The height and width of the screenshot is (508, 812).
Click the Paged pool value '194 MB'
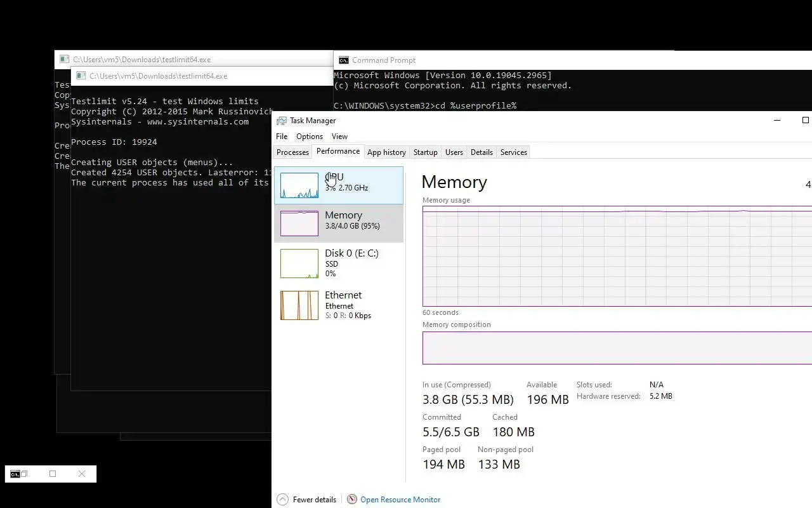coord(443,464)
